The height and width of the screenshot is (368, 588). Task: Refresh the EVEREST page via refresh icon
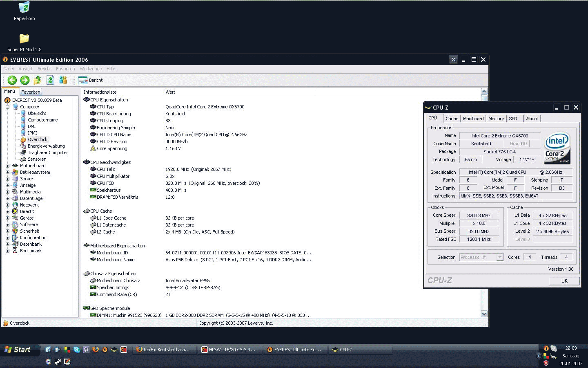[x=50, y=80]
